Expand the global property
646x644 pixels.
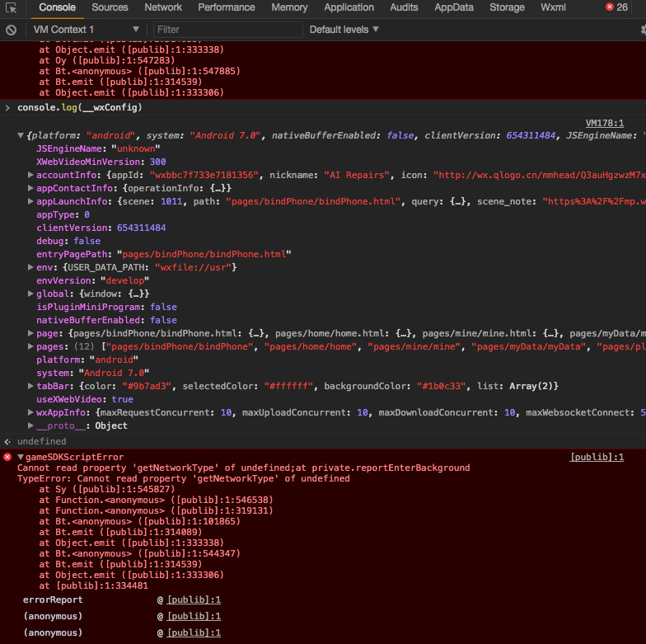tap(30, 294)
